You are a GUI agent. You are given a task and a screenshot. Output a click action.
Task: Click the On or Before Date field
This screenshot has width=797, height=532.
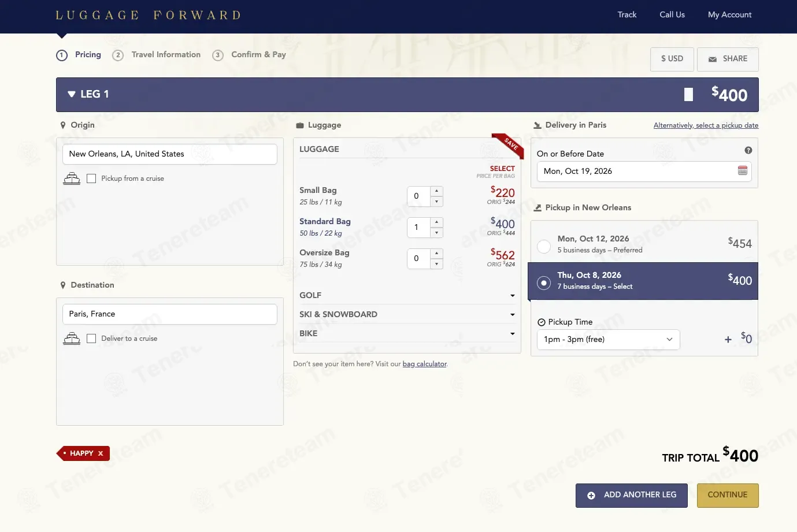click(644, 172)
